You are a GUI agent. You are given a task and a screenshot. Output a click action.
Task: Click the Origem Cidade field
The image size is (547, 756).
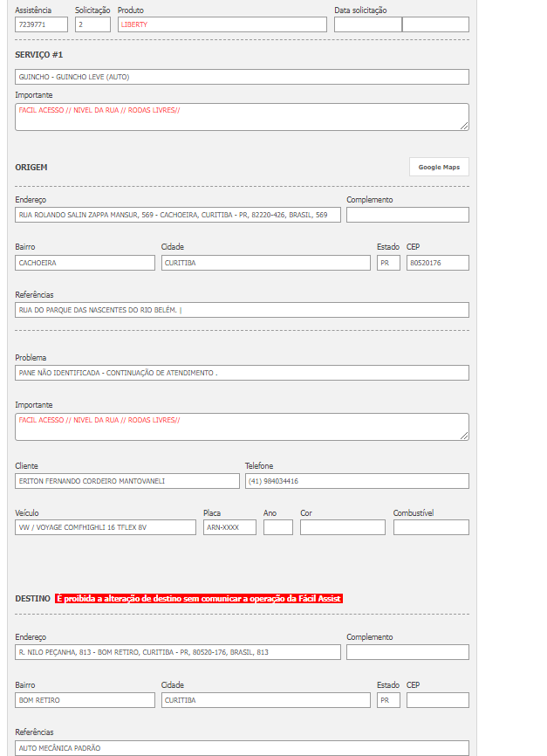266,263
